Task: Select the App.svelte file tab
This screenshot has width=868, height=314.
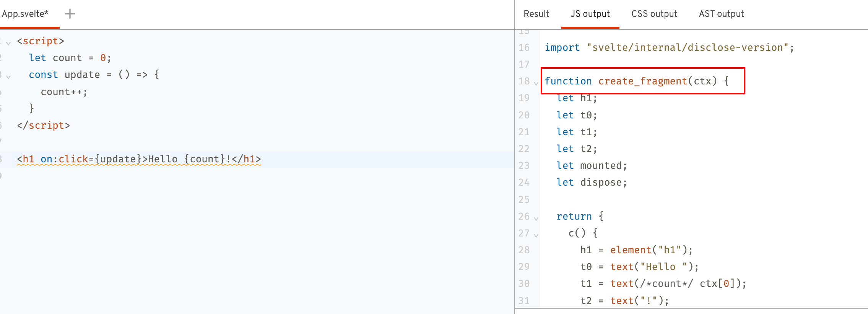Action: (x=25, y=14)
